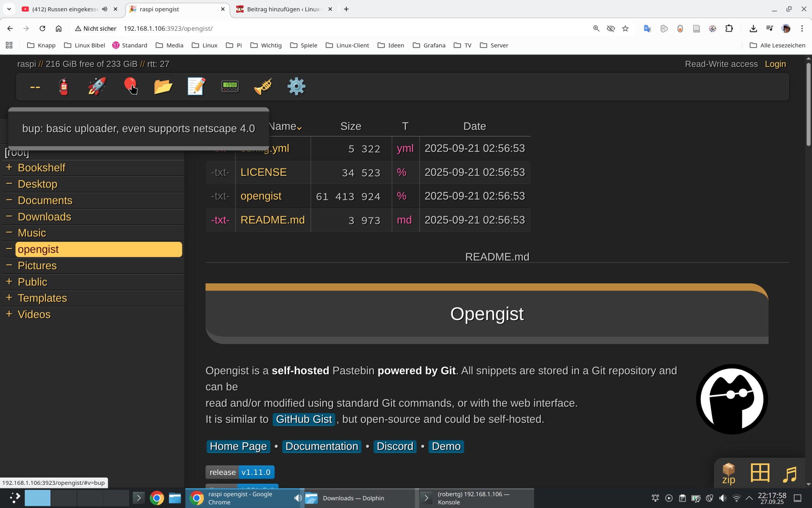Click the release v1.11.0 badge
This screenshot has height=508, width=812.
pyautogui.click(x=240, y=472)
